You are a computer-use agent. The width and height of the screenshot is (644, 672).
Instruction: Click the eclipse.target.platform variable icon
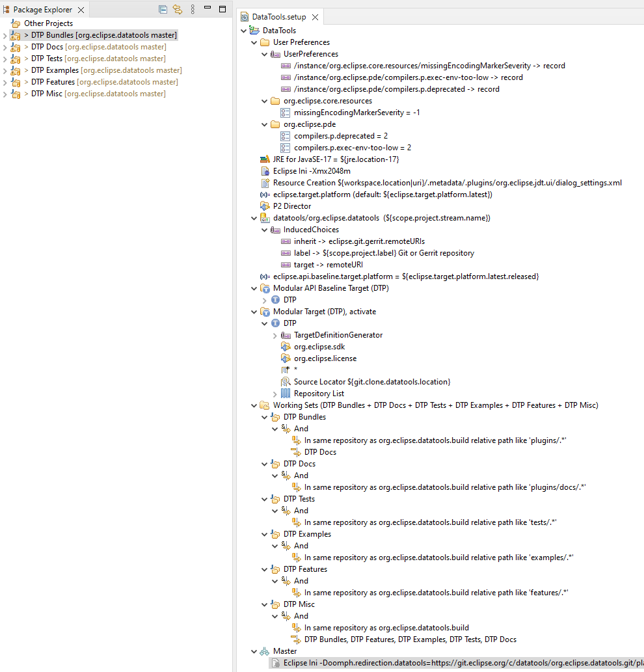pyautogui.click(x=265, y=195)
